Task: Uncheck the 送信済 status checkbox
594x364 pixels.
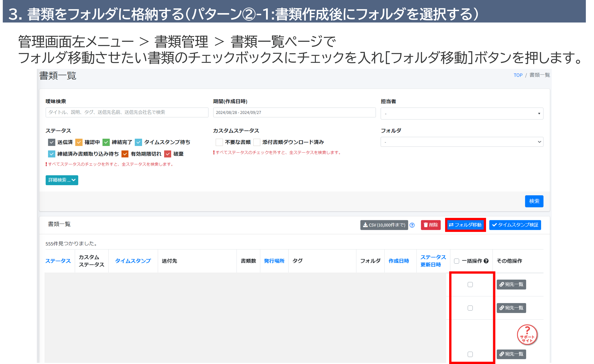Action: pos(52,142)
